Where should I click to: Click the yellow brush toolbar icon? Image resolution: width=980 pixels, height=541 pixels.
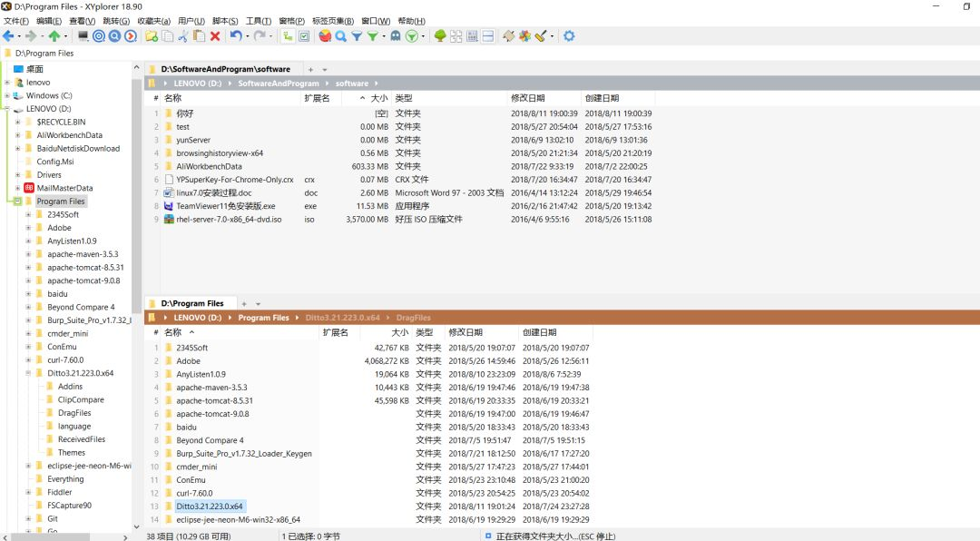pos(541,36)
